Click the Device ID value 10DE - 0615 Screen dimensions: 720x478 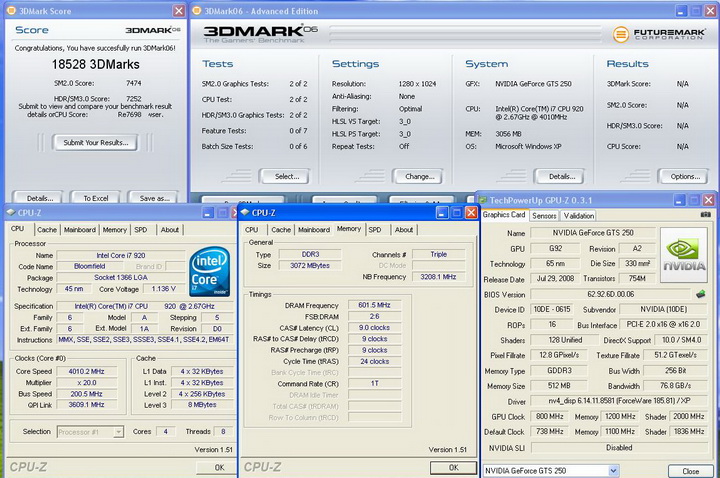[x=552, y=309]
